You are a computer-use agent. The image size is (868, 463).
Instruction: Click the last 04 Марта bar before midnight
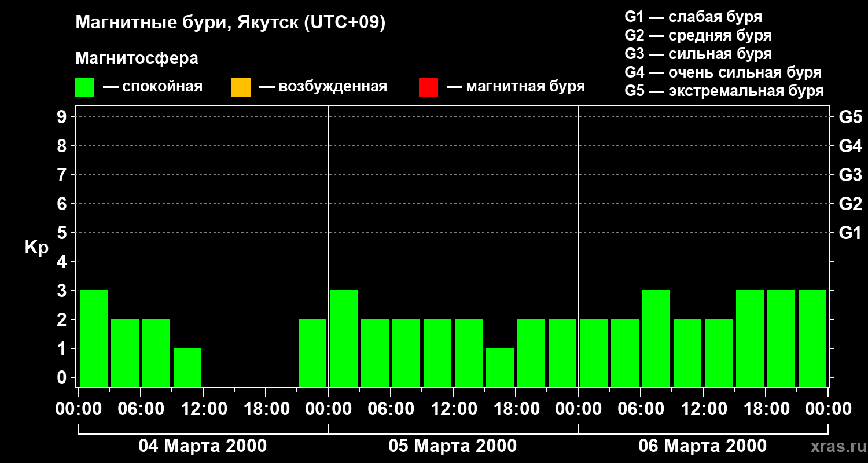coord(312,352)
